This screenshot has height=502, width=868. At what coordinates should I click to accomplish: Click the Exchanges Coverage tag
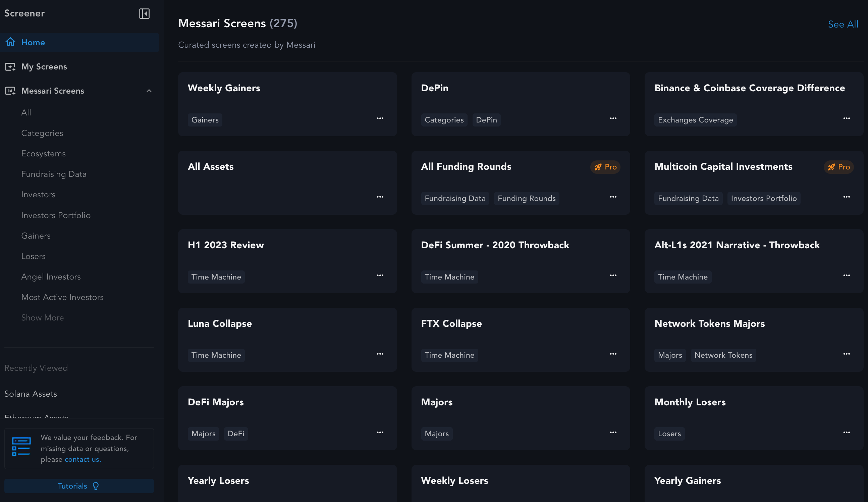pos(695,120)
